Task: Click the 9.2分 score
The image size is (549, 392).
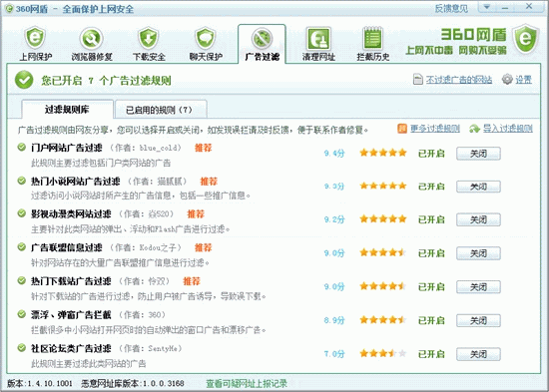Action: click(x=334, y=219)
